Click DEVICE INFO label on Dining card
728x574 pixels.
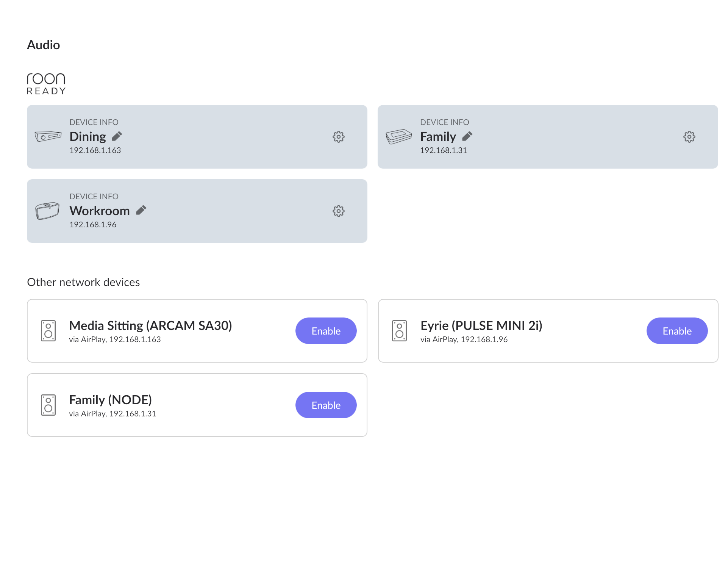94,122
